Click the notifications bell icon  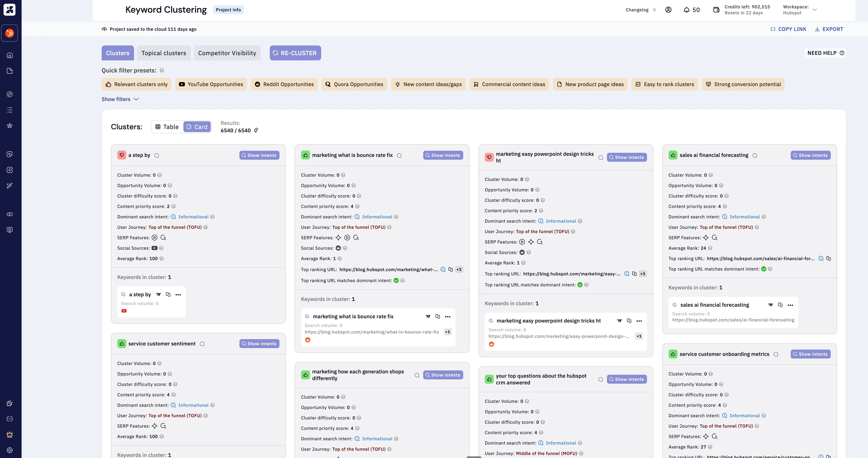tap(686, 10)
